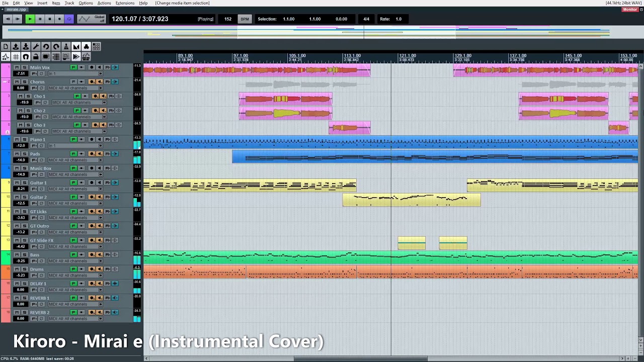The height and width of the screenshot is (362, 644).
Task: Arm the Main Vox track for recording
Action: tap(92, 67)
